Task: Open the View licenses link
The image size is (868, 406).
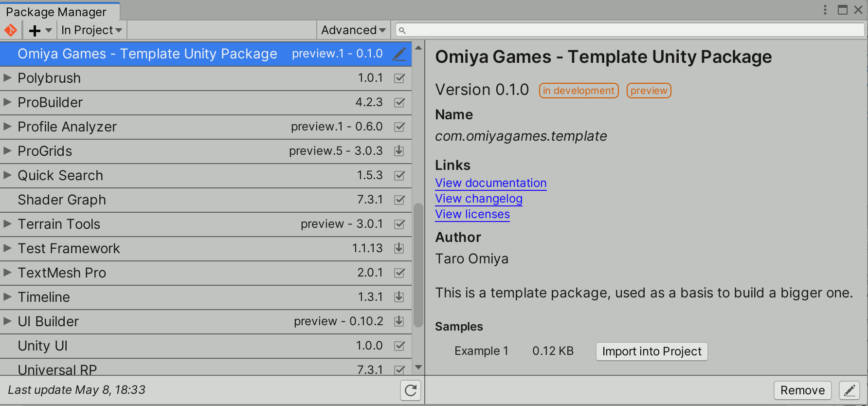Action: pyautogui.click(x=472, y=214)
